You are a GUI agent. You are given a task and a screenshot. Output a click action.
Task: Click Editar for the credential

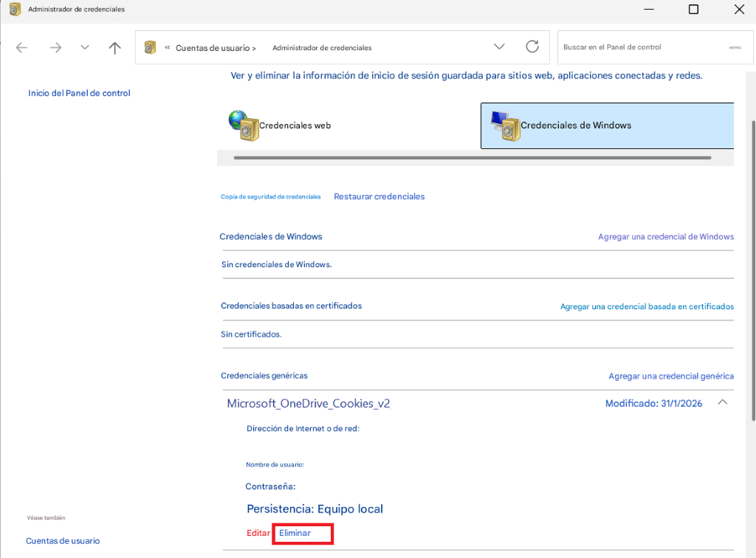258,533
